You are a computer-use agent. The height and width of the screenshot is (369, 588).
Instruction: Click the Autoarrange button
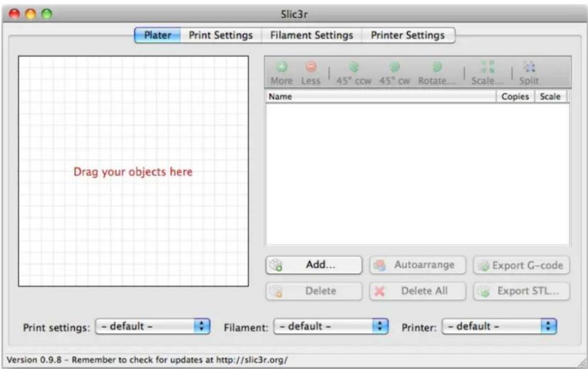click(418, 265)
